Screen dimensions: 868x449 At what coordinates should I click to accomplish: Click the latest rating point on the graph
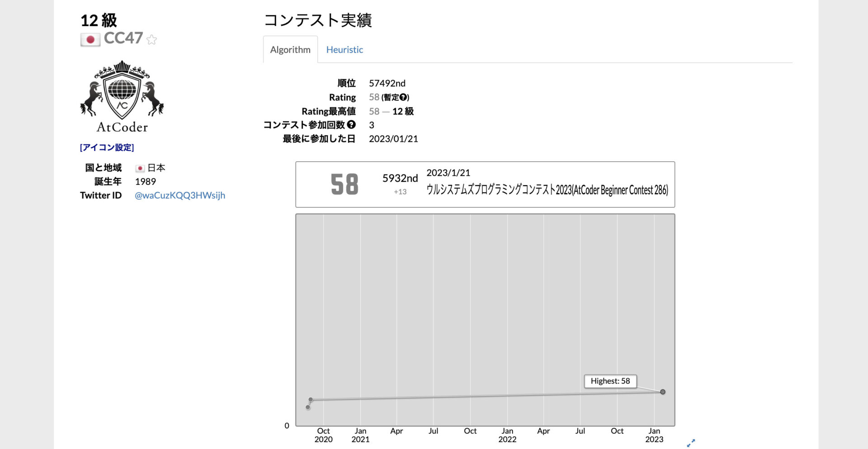(663, 392)
